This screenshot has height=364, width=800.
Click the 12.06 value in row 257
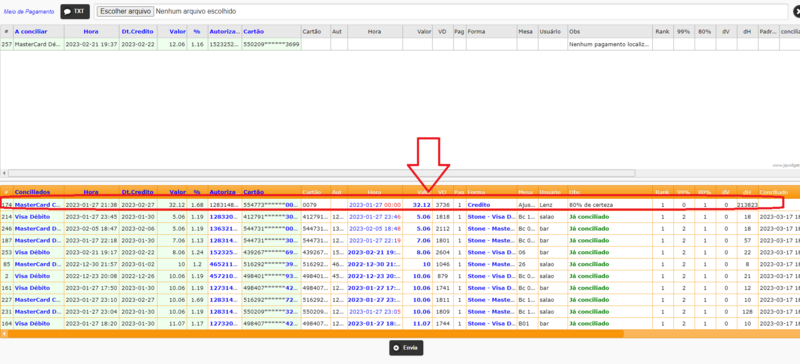[177, 44]
